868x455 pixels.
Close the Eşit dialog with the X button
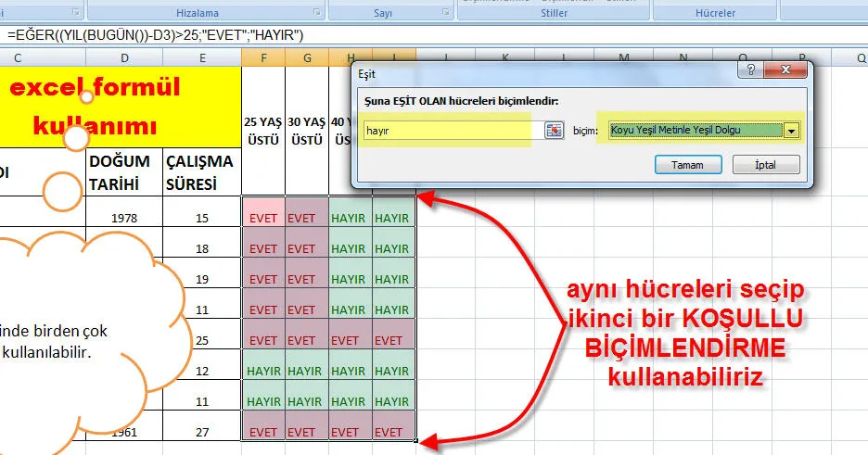(787, 71)
